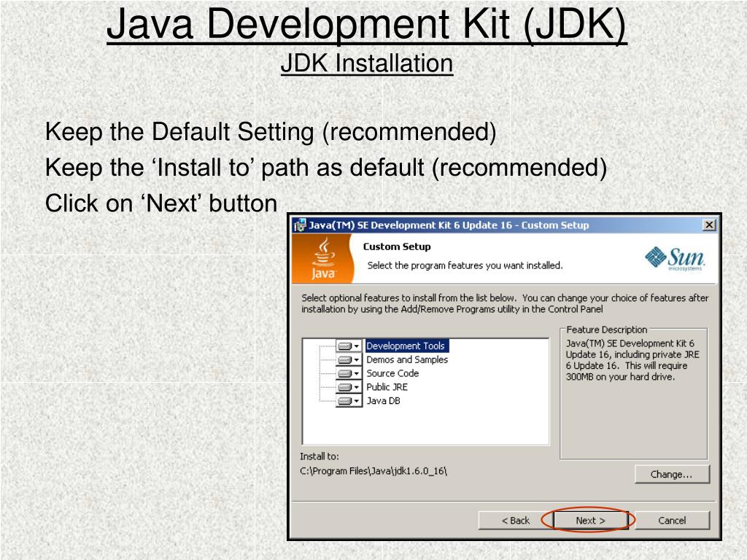Click the 'Custom Setup' bold heading
The height and width of the screenshot is (560, 747).
coord(397,246)
